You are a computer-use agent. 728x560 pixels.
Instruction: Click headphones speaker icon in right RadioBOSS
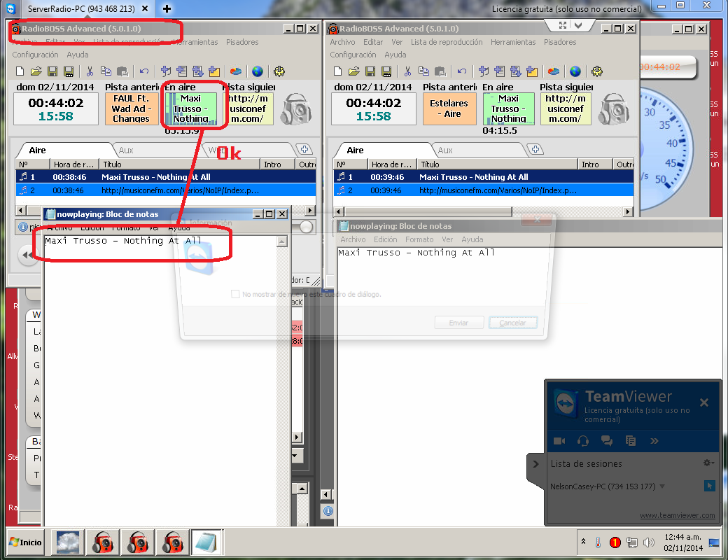(x=614, y=108)
